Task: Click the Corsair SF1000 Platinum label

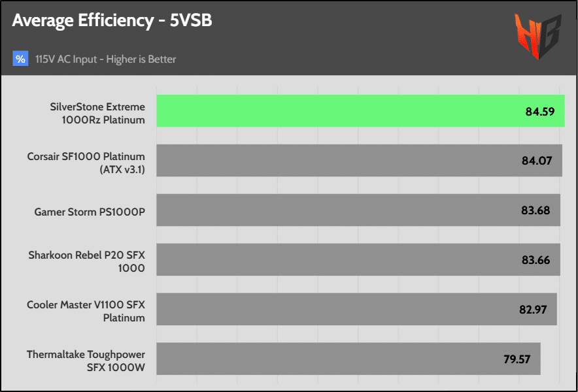Action: (86, 163)
